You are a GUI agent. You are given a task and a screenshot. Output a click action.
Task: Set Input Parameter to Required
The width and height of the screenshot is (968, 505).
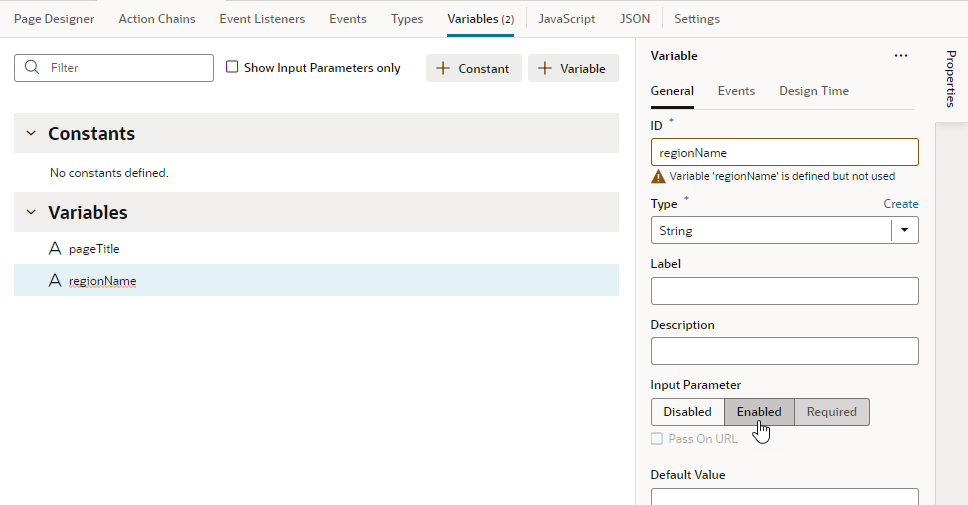(832, 412)
